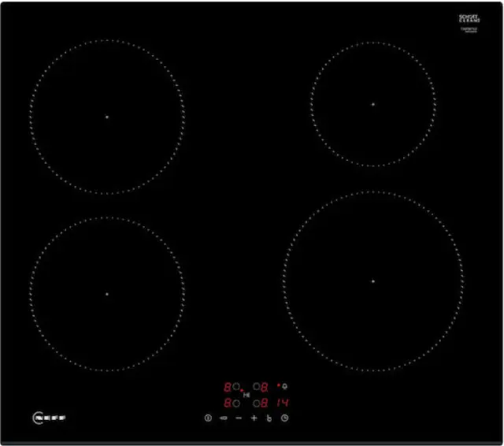504x446 pixels.
Task: Select the rear-left zone selector circle
Action: pyautogui.click(x=236, y=387)
